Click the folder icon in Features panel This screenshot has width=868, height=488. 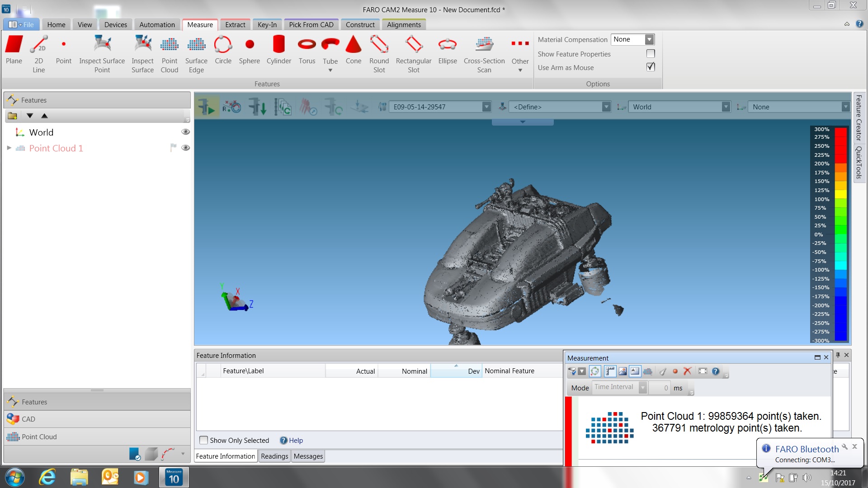coord(13,116)
